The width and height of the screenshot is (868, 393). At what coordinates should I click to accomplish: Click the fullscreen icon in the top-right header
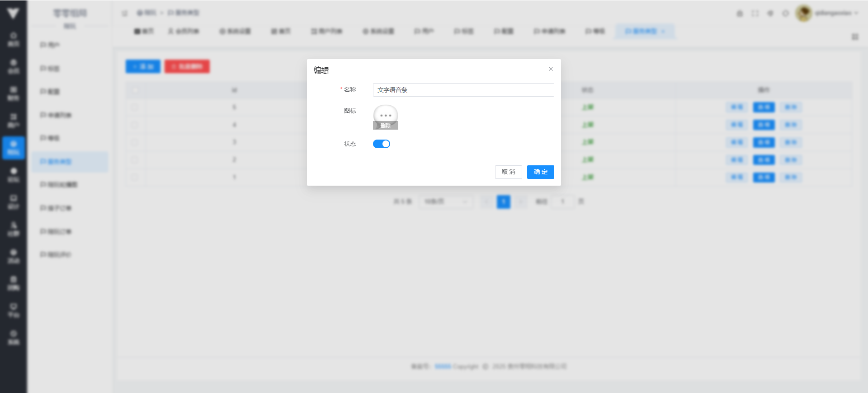pyautogui.click(x=755, y=14)
